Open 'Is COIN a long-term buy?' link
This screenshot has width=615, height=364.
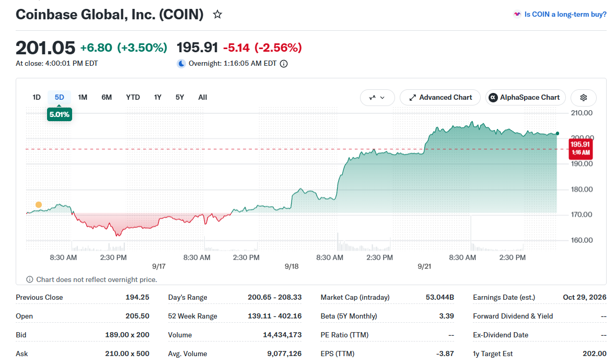pyautogui.click(x=565, y=14)
